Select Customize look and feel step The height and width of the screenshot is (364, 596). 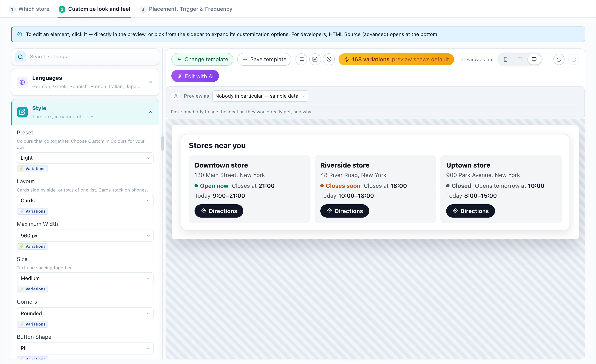click(94, 9)
